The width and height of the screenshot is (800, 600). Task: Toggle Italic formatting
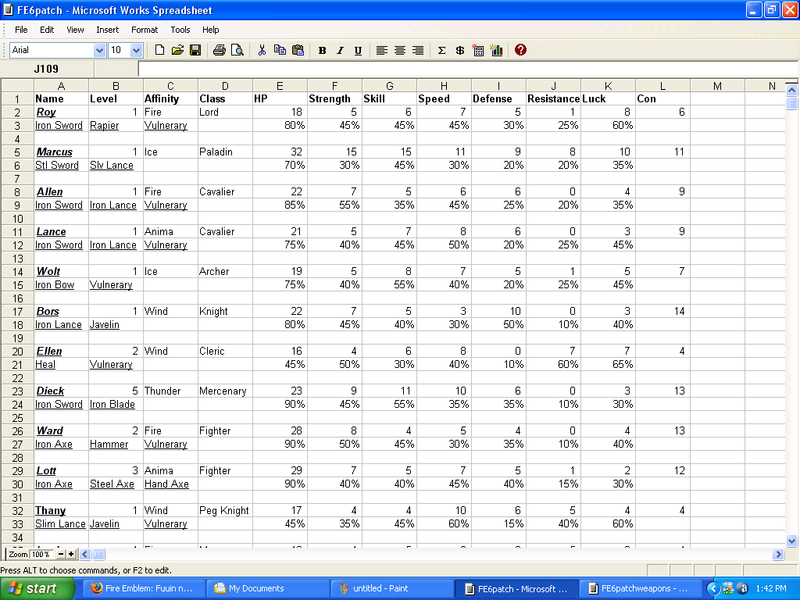pyautogui.click(x=339, y=50)
